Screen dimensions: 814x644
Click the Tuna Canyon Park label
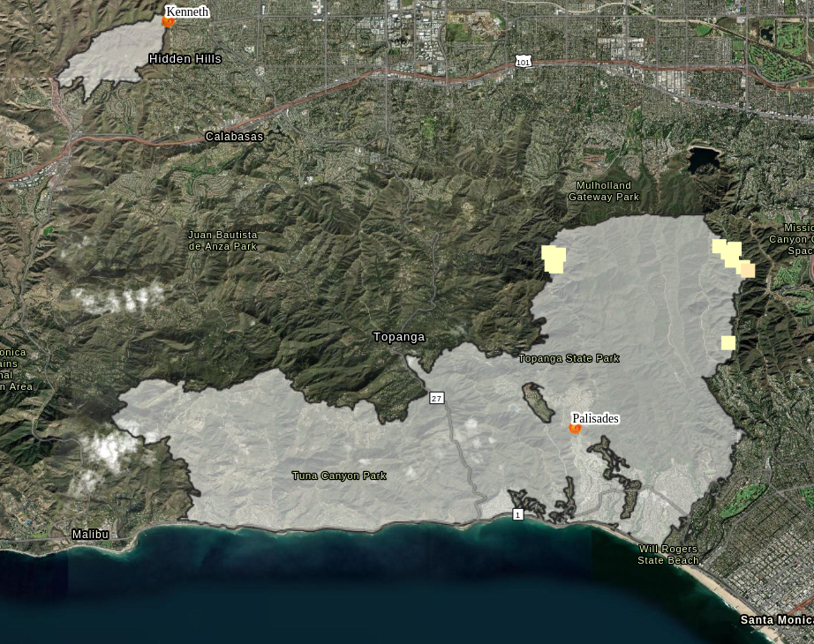(x=339, y=476)
